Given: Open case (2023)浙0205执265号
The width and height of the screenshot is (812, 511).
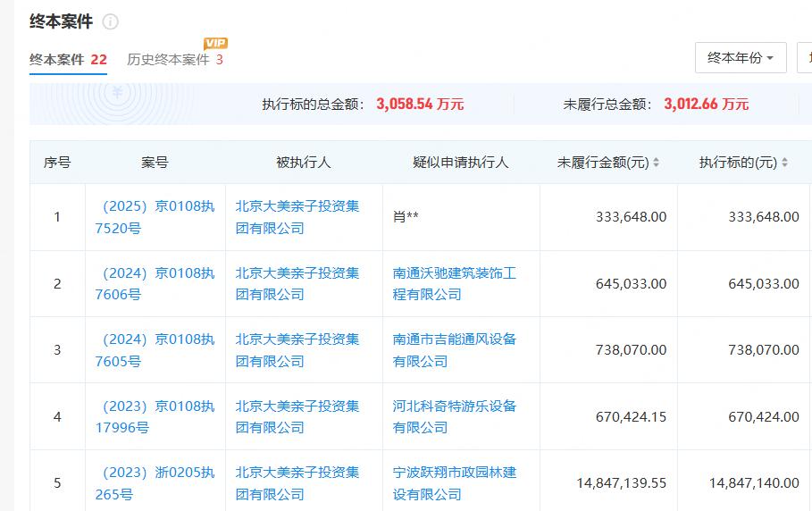Looking at the screenshot, I should [155, 483].
